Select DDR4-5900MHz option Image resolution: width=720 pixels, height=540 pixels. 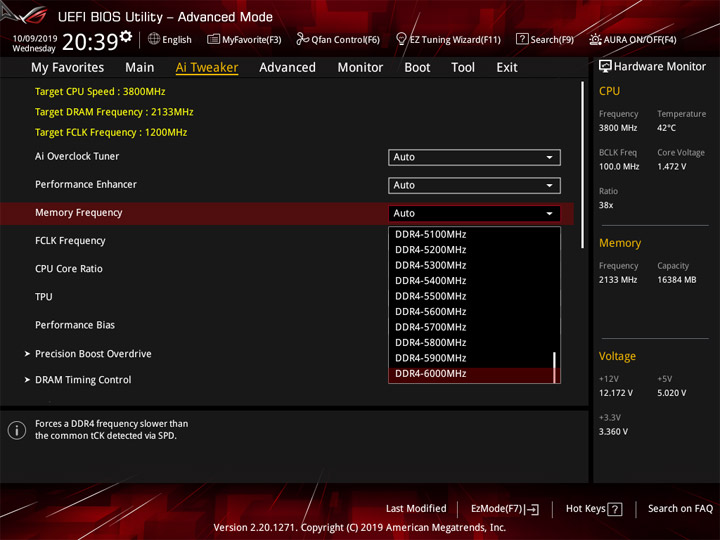473,358
